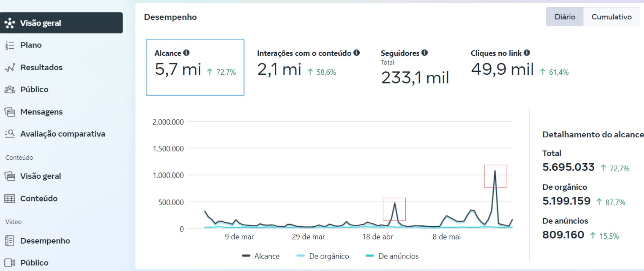This screenshot has height=271, width=644.
Task: Click info icon next to Cliques no link
Action: tap(527, 53)
